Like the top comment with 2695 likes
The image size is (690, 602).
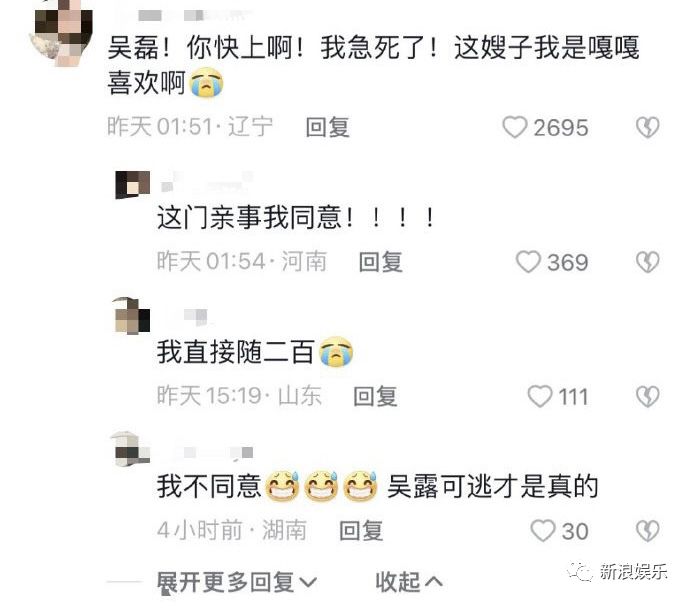[514, 127]
